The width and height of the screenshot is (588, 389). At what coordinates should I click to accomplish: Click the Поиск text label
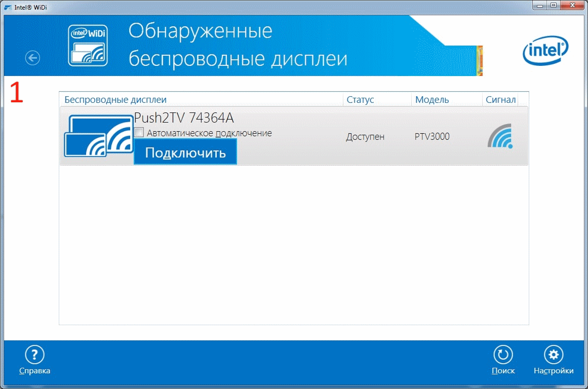click(503, 370)
